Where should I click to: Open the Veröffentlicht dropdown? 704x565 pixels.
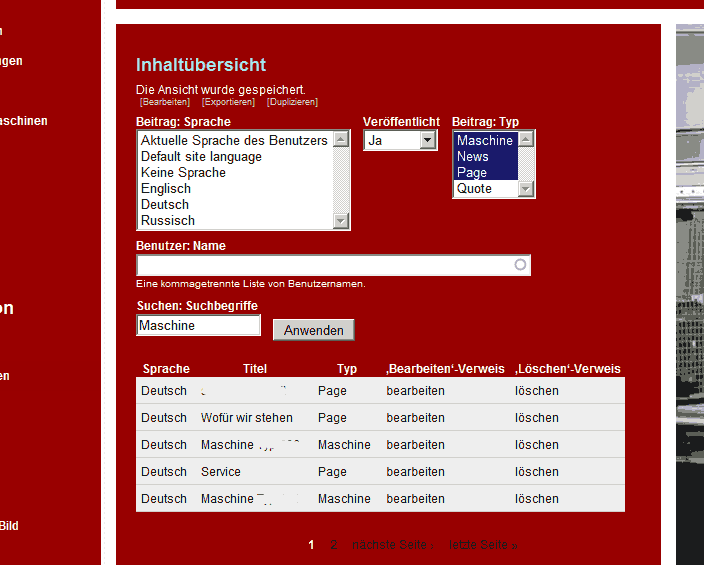428,141
